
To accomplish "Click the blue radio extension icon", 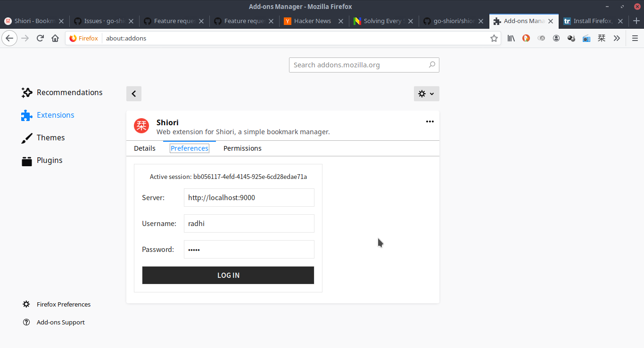I will tap(586, 38).
